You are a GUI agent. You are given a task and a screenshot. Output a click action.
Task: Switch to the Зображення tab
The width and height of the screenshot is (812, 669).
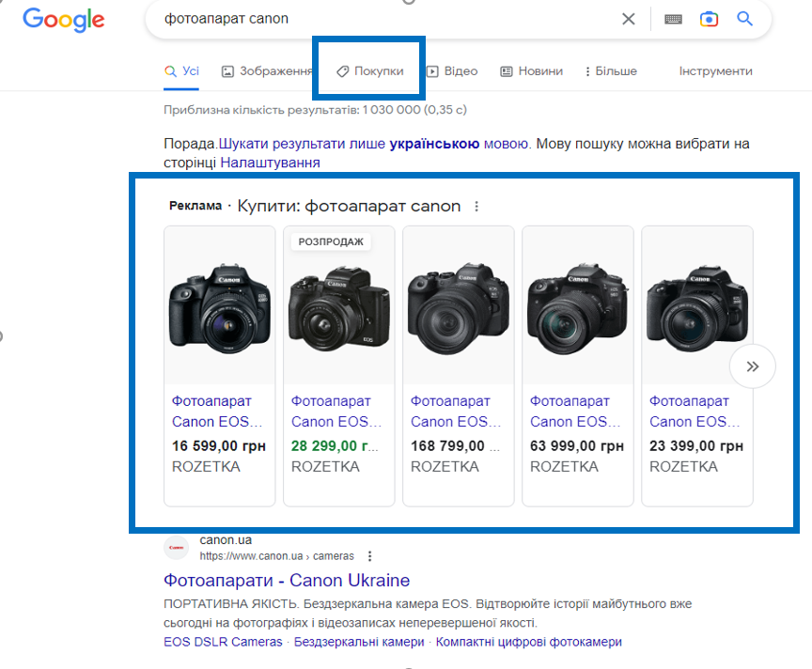point(267,70)
